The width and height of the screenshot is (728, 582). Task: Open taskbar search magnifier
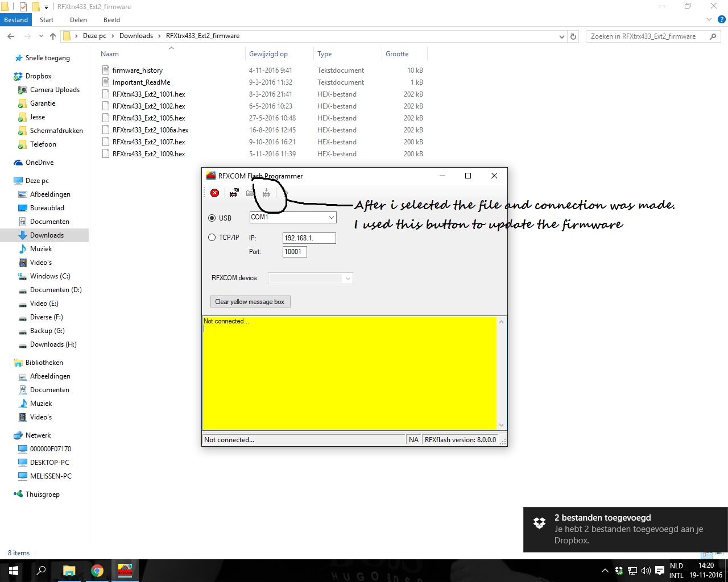tap(41, 571)
